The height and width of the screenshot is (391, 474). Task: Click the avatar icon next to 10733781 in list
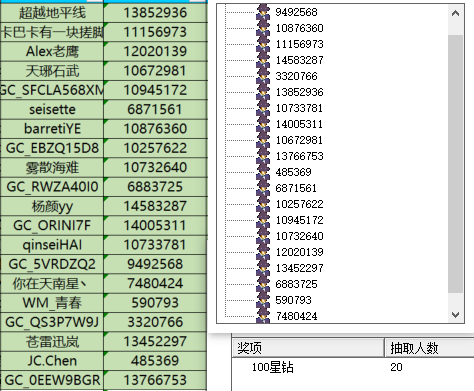click(263, 108)
